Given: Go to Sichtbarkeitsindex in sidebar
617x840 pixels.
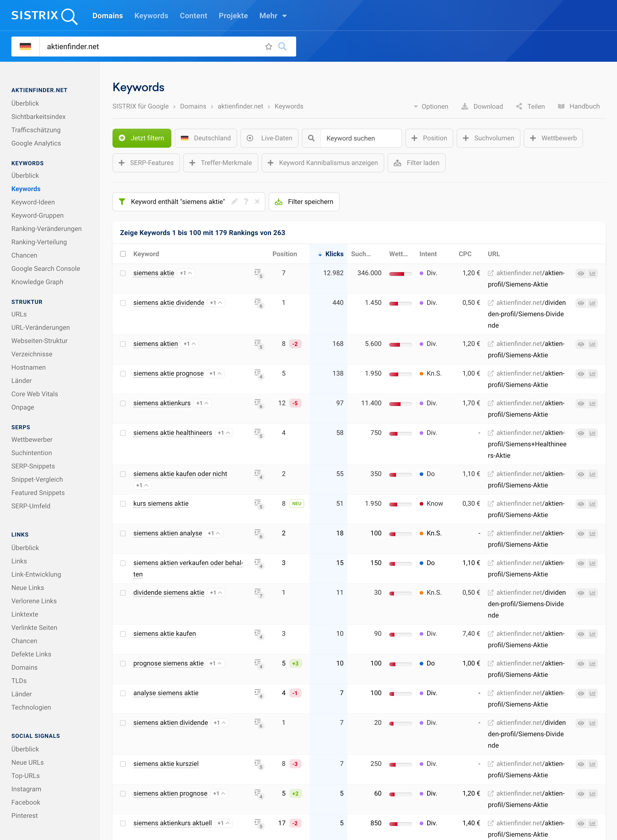Looking at the screenshot, I should click(38, 117).
